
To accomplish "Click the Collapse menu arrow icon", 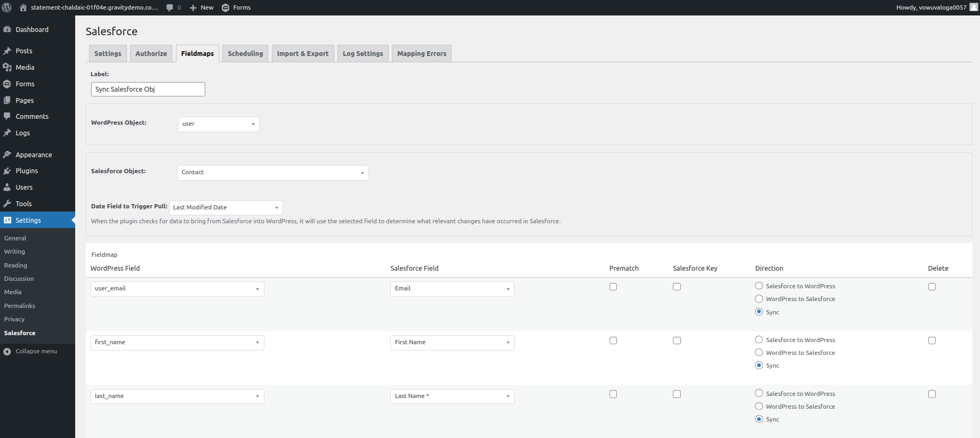I will point(7,352).
